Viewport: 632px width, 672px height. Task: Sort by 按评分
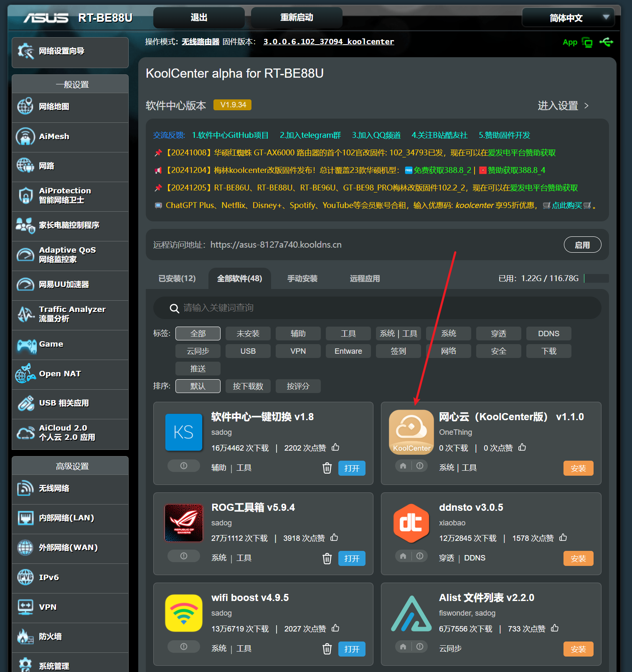pyautogui.click(x=298, y=386)
